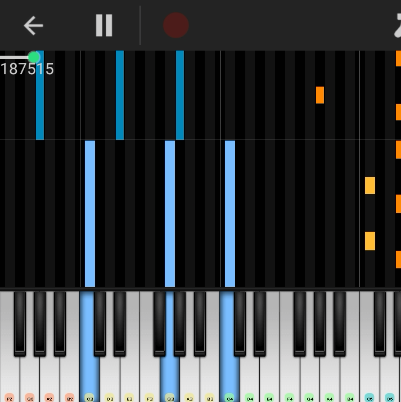401x402 pixels.
Task: Tap the D3 white key
Action: point(109,380)
